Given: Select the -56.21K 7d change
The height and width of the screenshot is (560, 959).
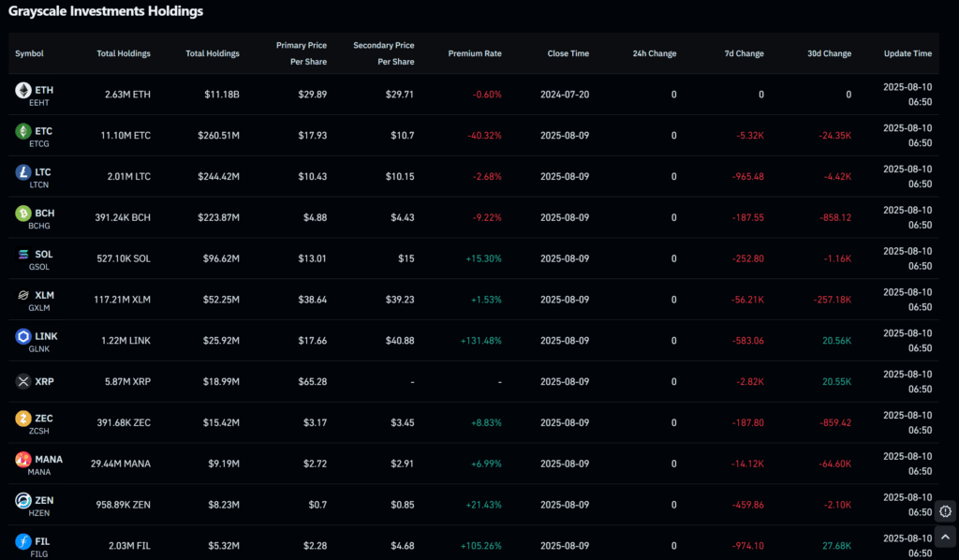Looking at the screenshot, I should coord(747,300).
